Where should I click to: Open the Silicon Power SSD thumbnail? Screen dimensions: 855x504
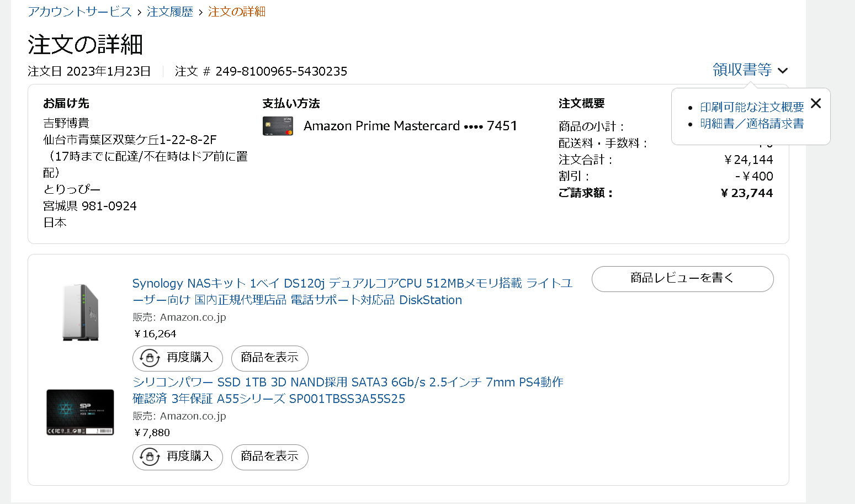81,412
